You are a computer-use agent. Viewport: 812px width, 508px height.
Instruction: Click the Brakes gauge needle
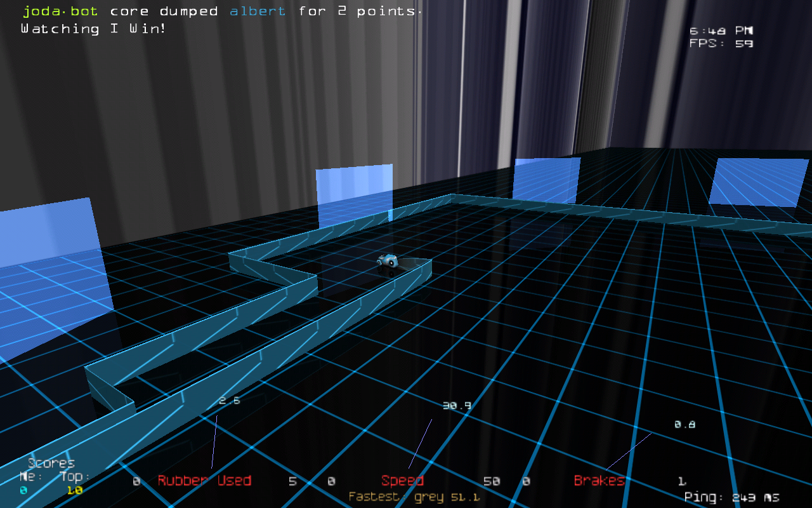(628, 451)
